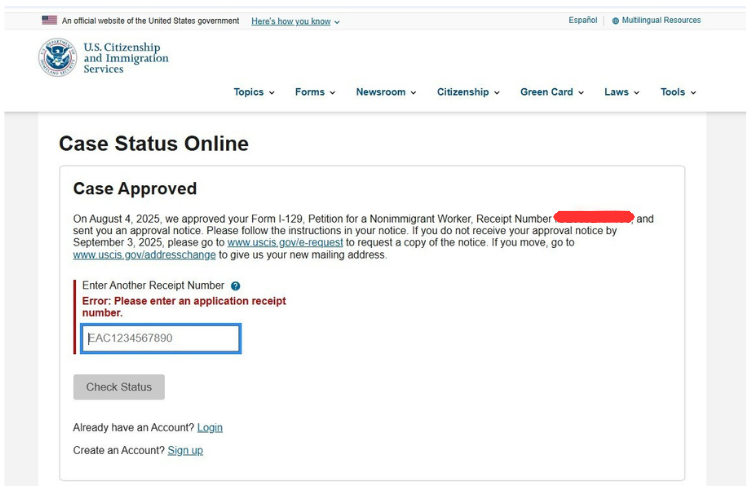This screenshot has height=488, width=755.
Task: Expand the Laws menu
Action: point(621,92)
